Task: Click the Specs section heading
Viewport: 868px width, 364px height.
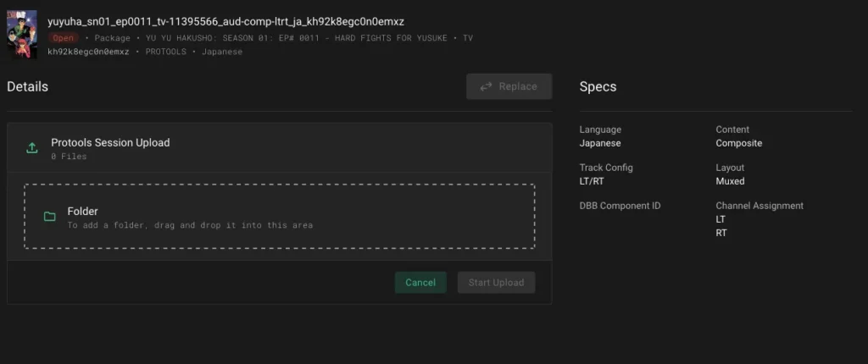Action: 598,86
